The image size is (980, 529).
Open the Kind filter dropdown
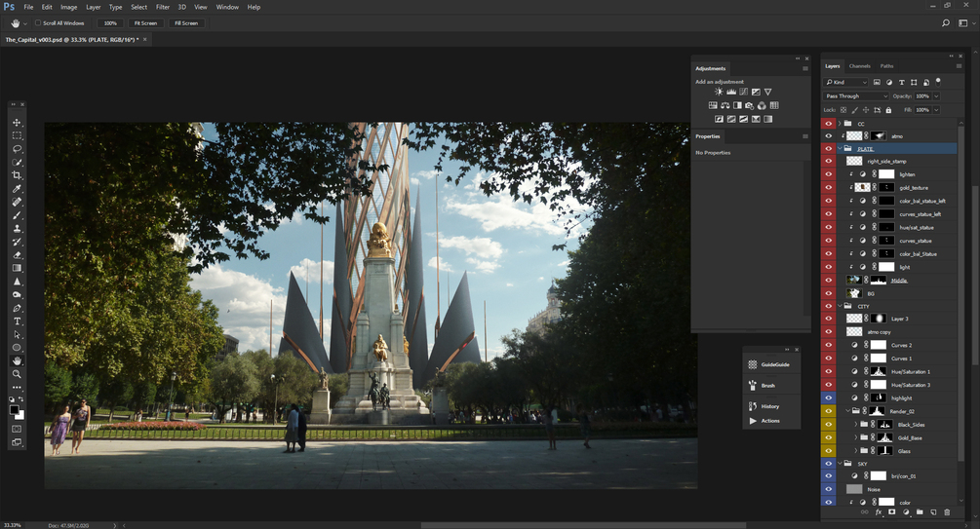(846, 82)
